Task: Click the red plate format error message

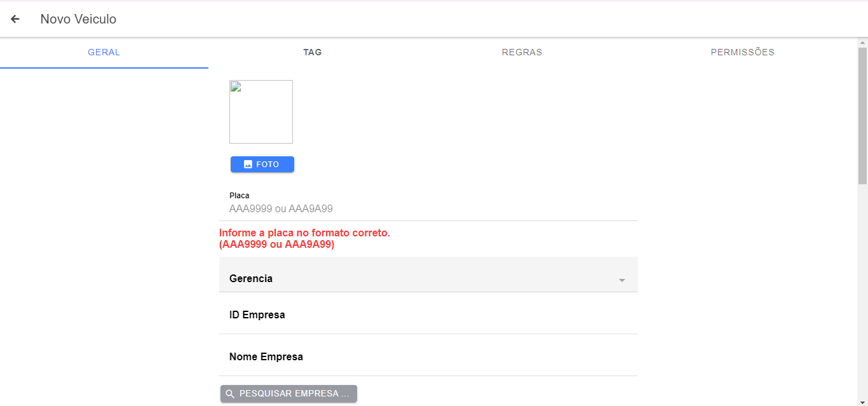Action: 304,239
